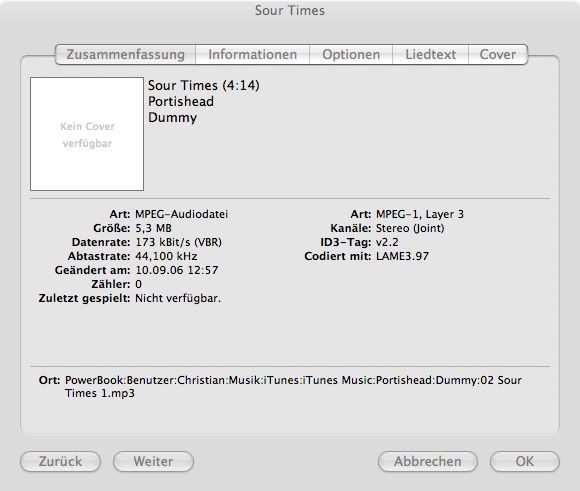Click the 'Zuletzt gespielt:' label
The height and width of the screenshot is (491, 580).
click(x=84, y=298)
